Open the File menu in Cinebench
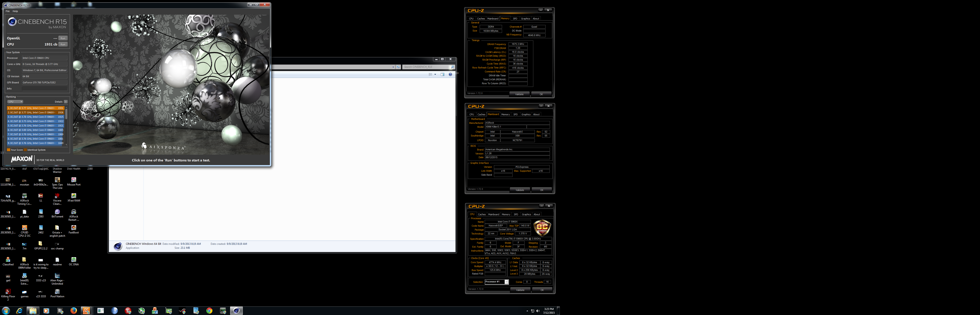Screen dimensions: 980x315 pyautogui.click(x=8, y=11)
